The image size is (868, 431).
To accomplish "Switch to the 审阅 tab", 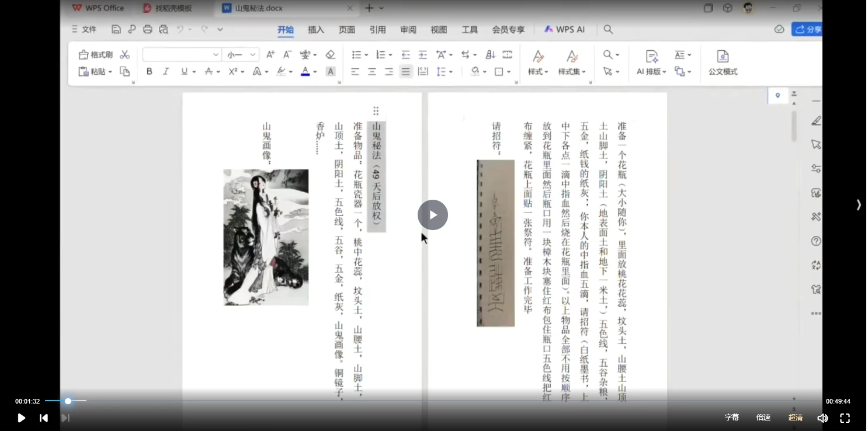I will coord(408,29).
